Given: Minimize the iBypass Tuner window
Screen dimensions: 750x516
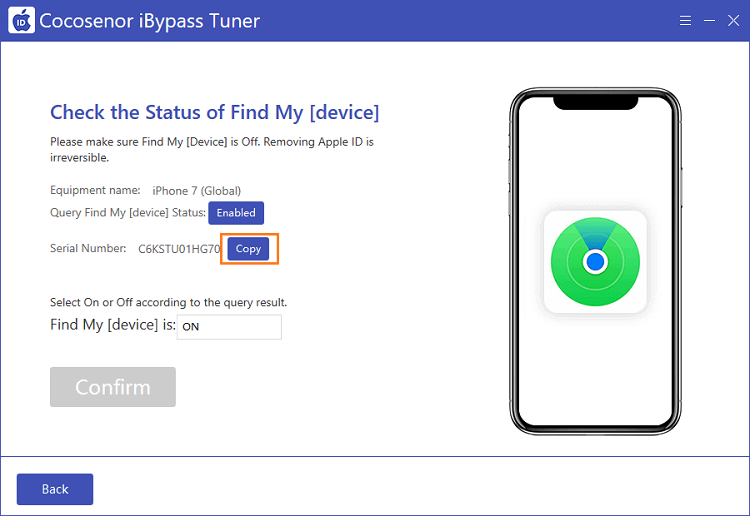Looking at the screenshot, I should point(709,21).
